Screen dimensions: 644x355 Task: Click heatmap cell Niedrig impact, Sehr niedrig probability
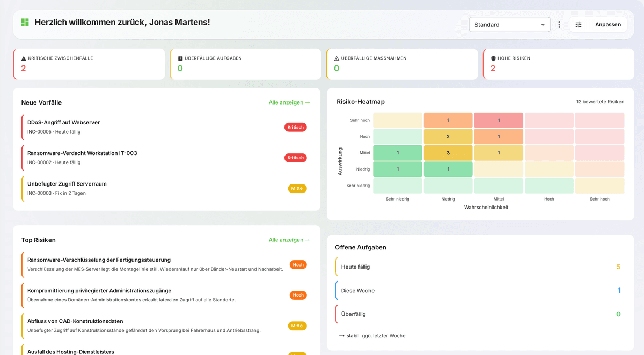pos(398,169)
